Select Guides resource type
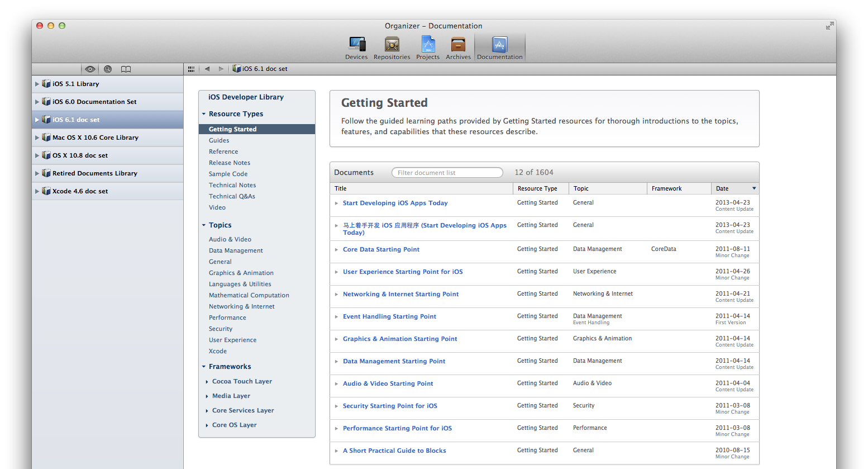Image resolution: width=868 pixels, height=469 pixels. [x=219, y=140]
